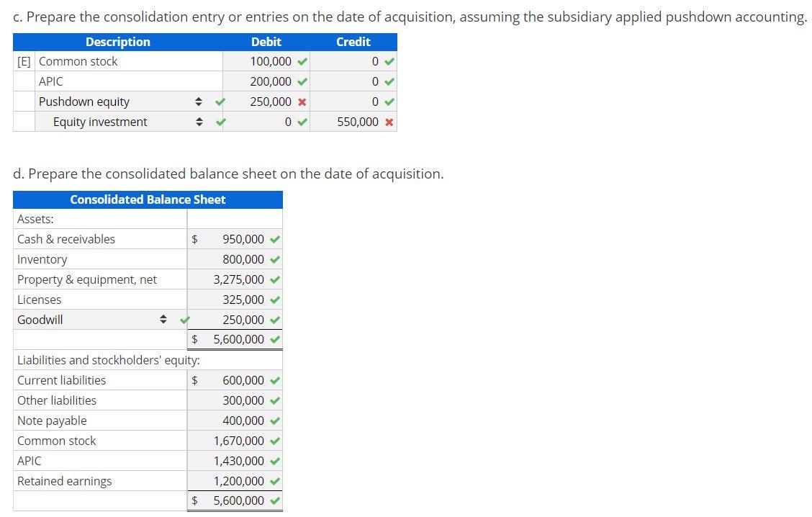Click the red X beside Pushdown equity debit
Screen dimensions: 812x517
pyautogui.click(x=302, y=102)
